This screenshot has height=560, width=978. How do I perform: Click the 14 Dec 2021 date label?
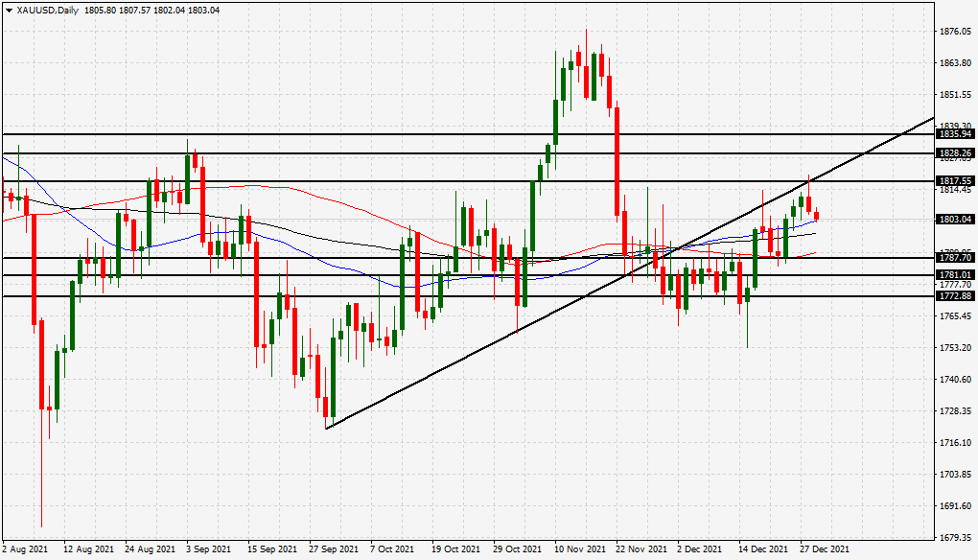pyautogui.click(x=763, y=549)
